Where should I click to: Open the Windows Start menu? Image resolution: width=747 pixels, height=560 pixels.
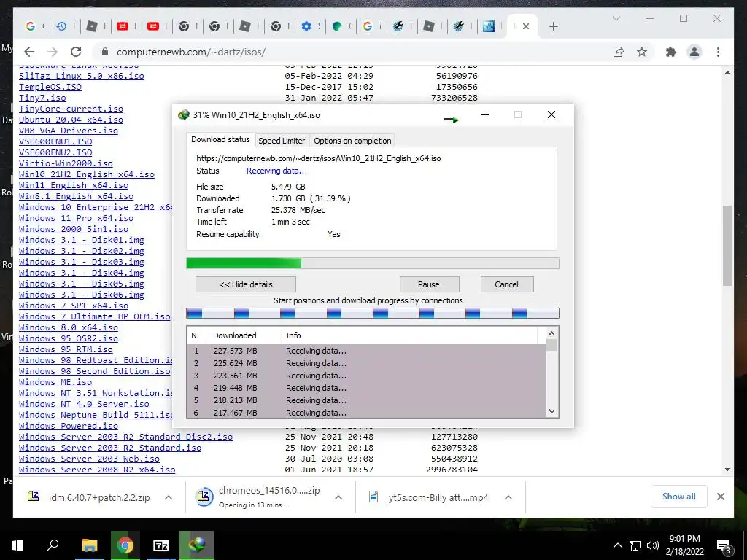pyautogui.click(x=18, y=545)
